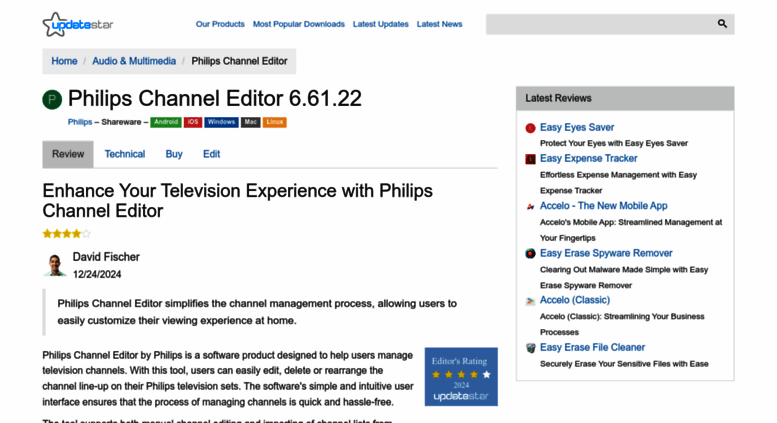Click the author name David Fischer
The width and height of the screenshot is (777, 423).
106,257
